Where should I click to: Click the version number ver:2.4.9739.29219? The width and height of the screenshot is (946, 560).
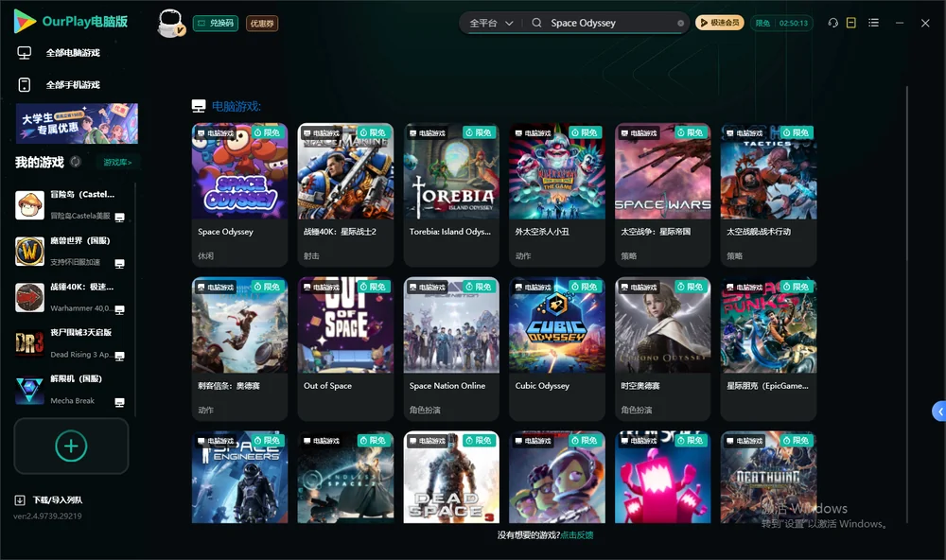coord(47,516)
